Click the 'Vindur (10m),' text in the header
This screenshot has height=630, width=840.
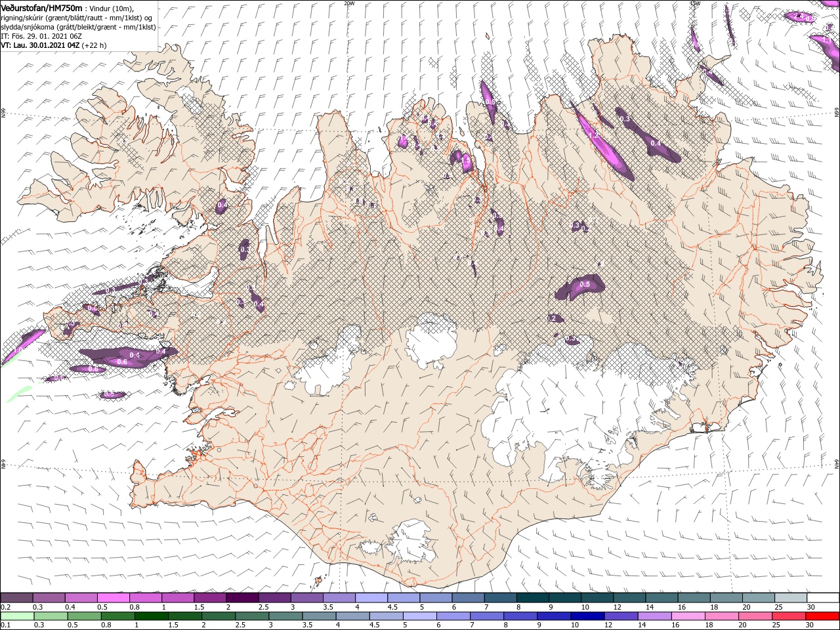pyautogui.click(x=112, y=8)
